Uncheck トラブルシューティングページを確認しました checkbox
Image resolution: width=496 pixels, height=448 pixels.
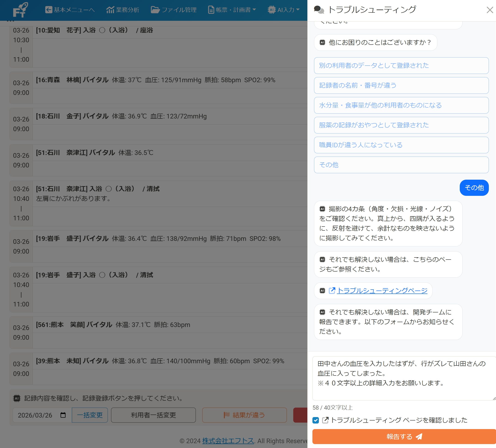[316, 421]
